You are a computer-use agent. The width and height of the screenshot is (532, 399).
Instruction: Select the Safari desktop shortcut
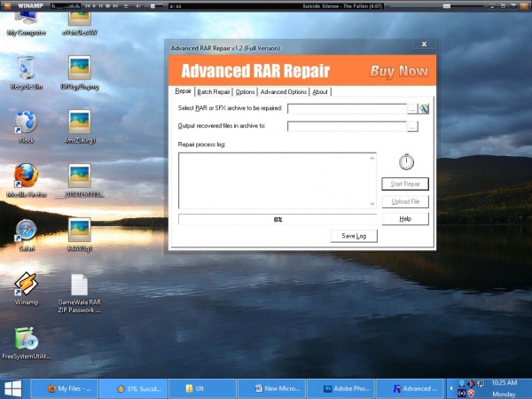tap(26, 235)
